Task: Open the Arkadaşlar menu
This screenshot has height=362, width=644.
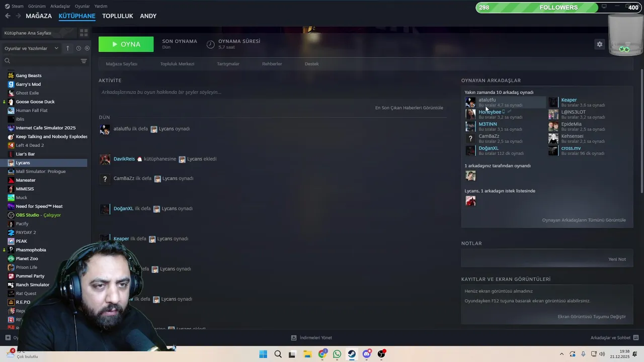Action: point(60,6)
